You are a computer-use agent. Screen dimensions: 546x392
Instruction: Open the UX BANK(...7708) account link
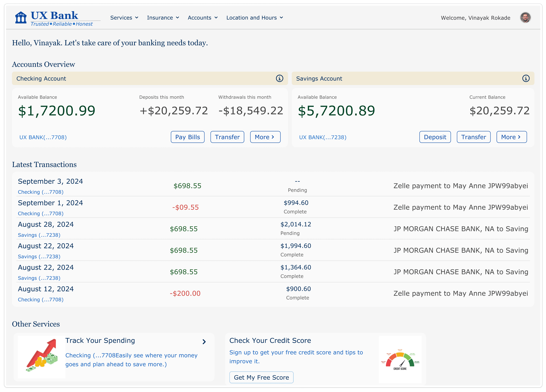pyautogui.click(x=43, y=137)
